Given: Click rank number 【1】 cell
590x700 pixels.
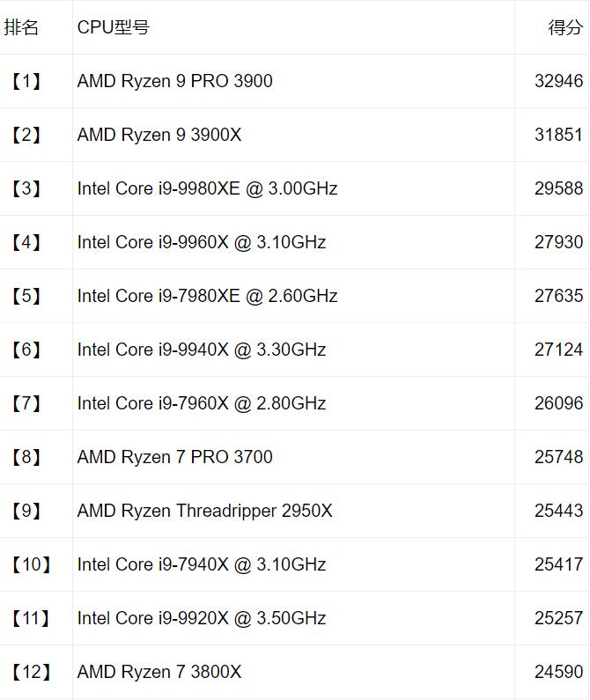Looking at the screenshot, I should pos(26,81).
